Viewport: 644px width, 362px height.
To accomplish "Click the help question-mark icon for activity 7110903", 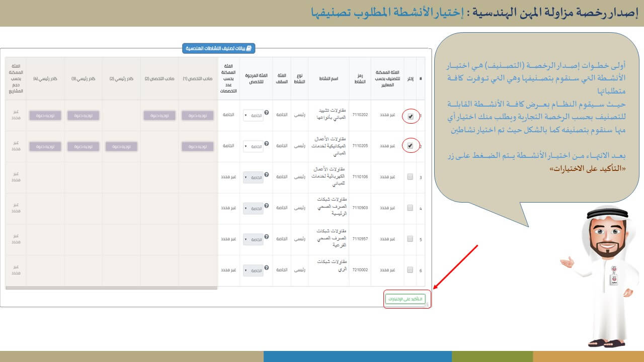I will [266, 205].
